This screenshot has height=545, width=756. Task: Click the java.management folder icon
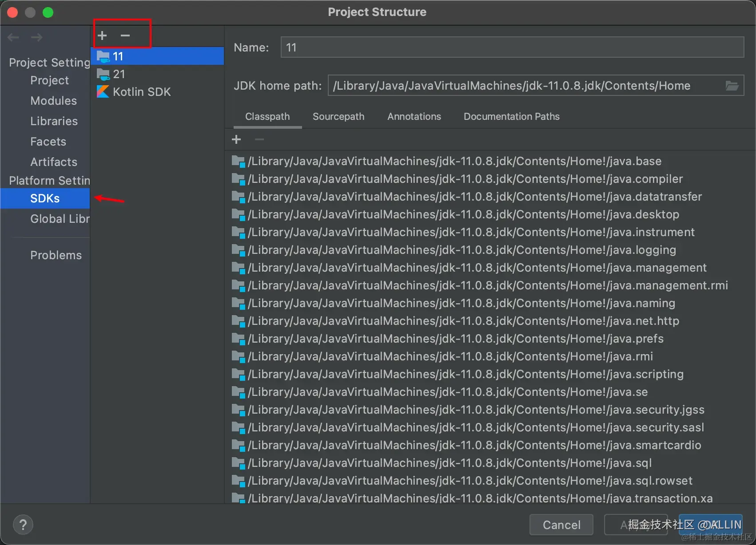[238, 268]
